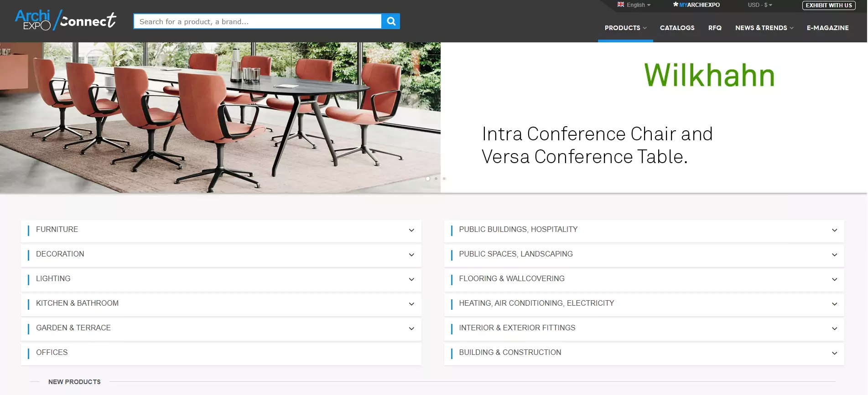The height and width of the screenshot is (395, 868).
Task: Click the Wilkhahn conference chairs banner image
Action: coord(220,118)
